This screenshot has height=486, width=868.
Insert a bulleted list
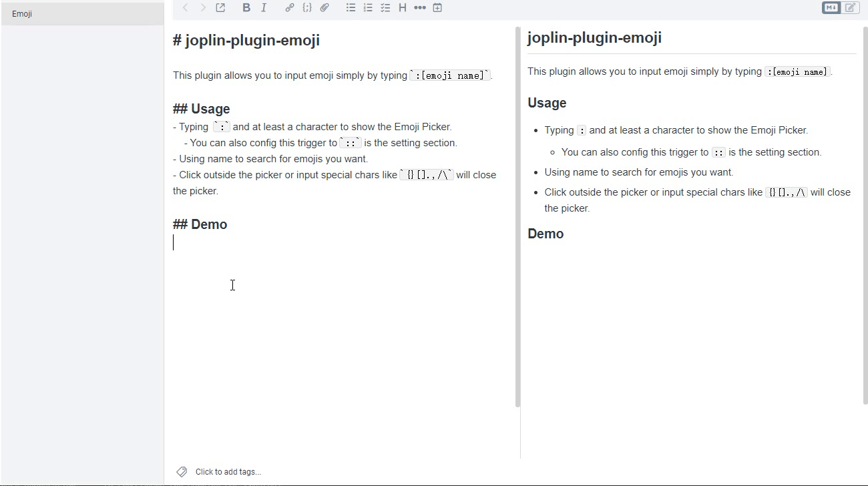point(351,8)
